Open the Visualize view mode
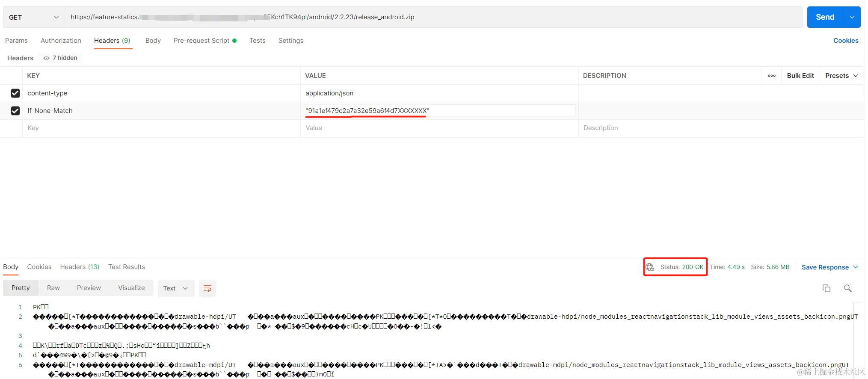Viewport: 868px width, 379px height. tap(131, 288)
